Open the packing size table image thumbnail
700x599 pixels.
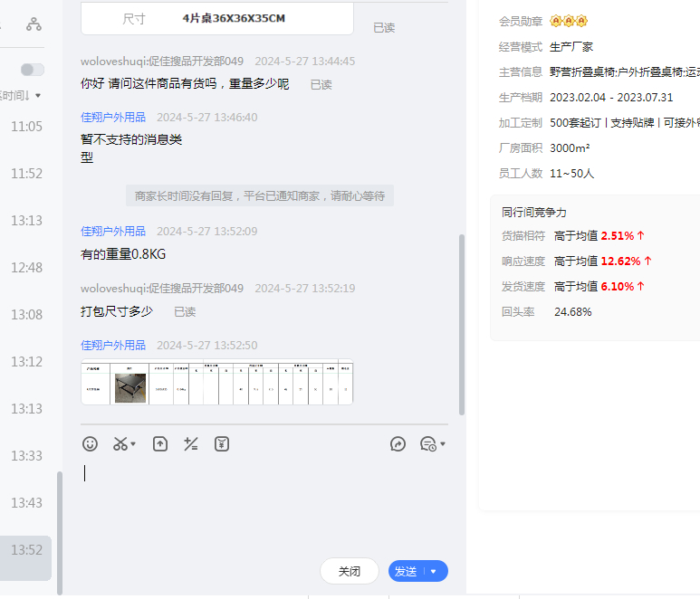coord(216,383)
